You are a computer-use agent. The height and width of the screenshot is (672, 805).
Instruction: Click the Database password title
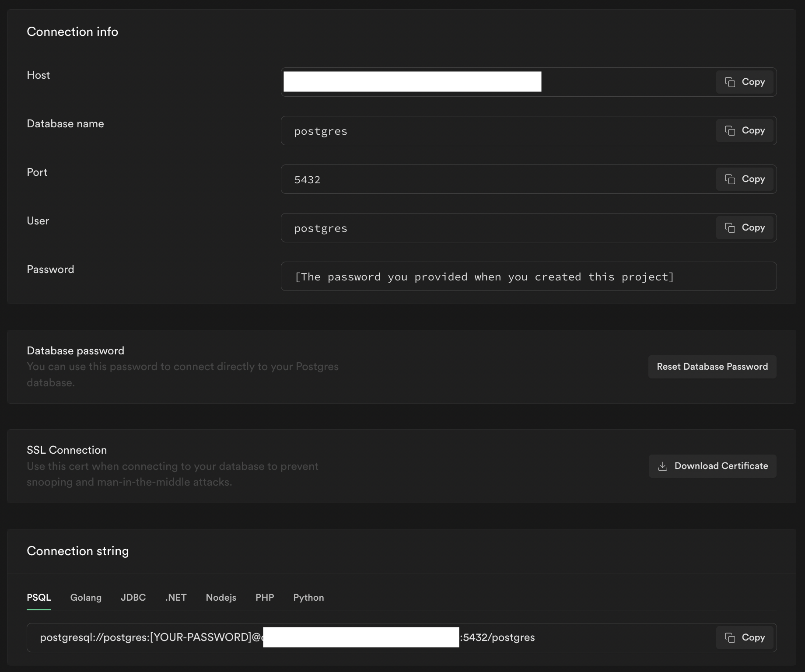(x=75, y=350)
